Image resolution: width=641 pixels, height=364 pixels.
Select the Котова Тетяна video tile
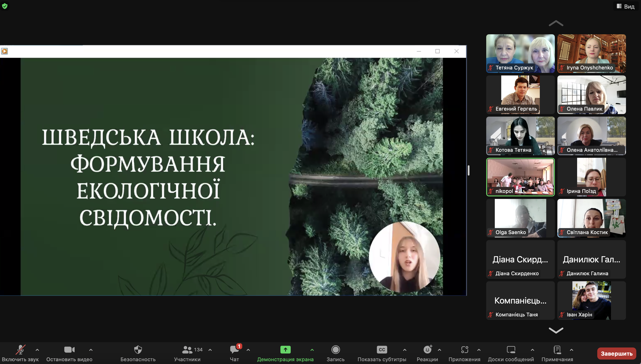click(520, 136)
